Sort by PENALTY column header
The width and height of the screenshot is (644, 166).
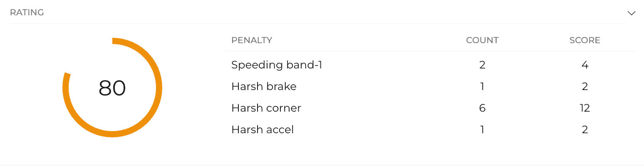252,40
